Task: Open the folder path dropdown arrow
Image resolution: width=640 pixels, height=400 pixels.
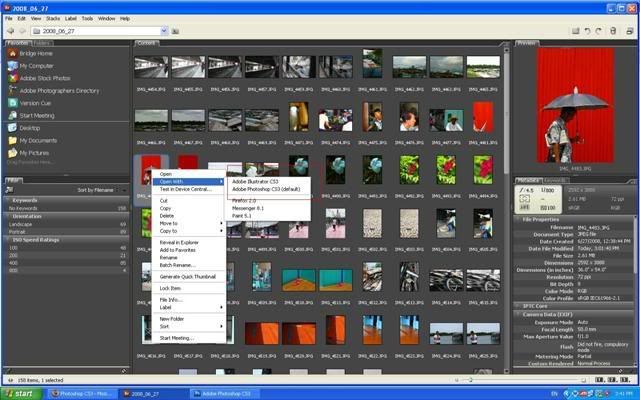Action: (x=164, y=31)
